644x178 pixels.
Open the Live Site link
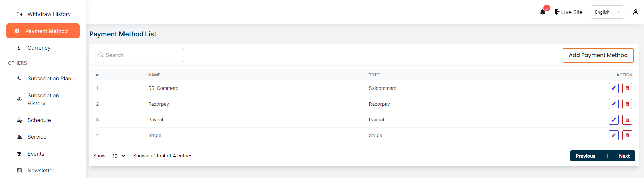click(x=568, y=12)
